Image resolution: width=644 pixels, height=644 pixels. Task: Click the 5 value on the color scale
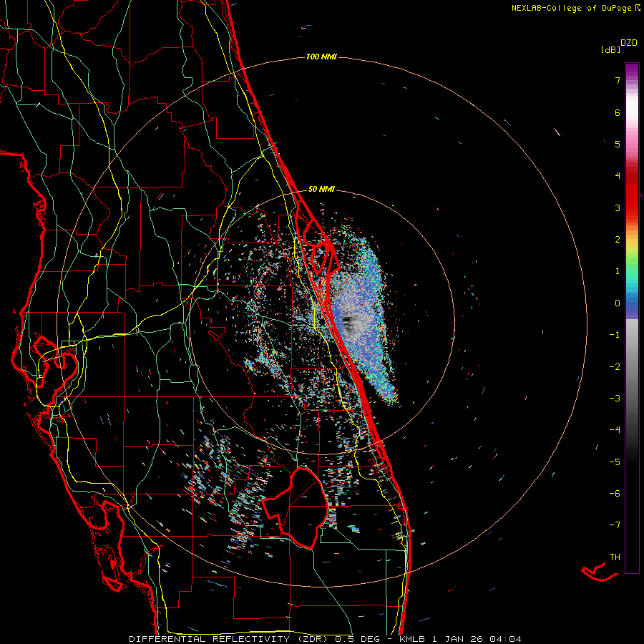(618, 144)
